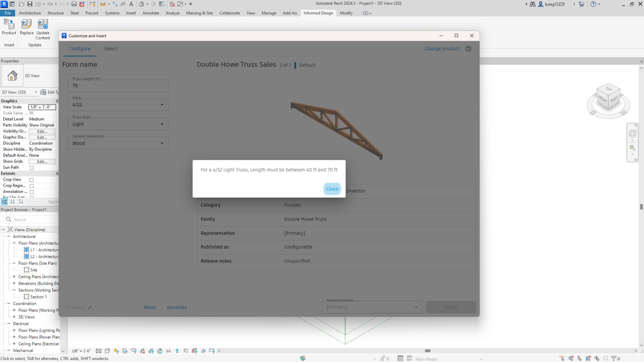Click the ViewCube home widget

click(608, 98)
